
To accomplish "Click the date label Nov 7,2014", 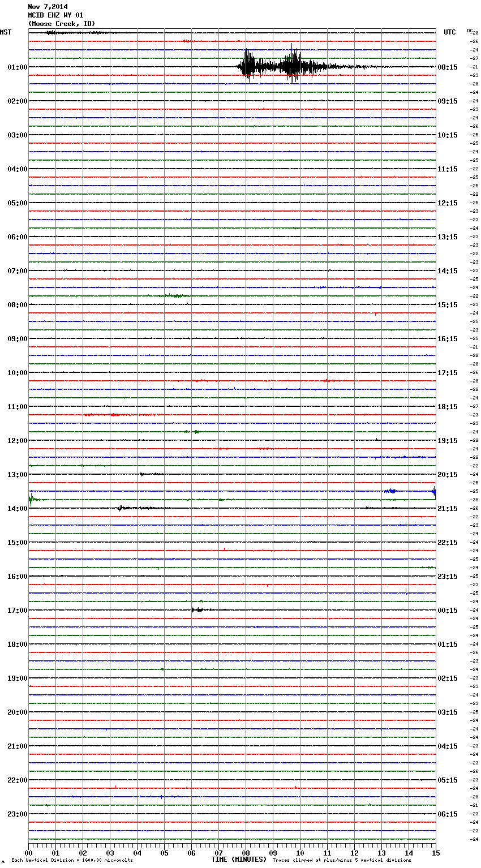I will point(48,7).
